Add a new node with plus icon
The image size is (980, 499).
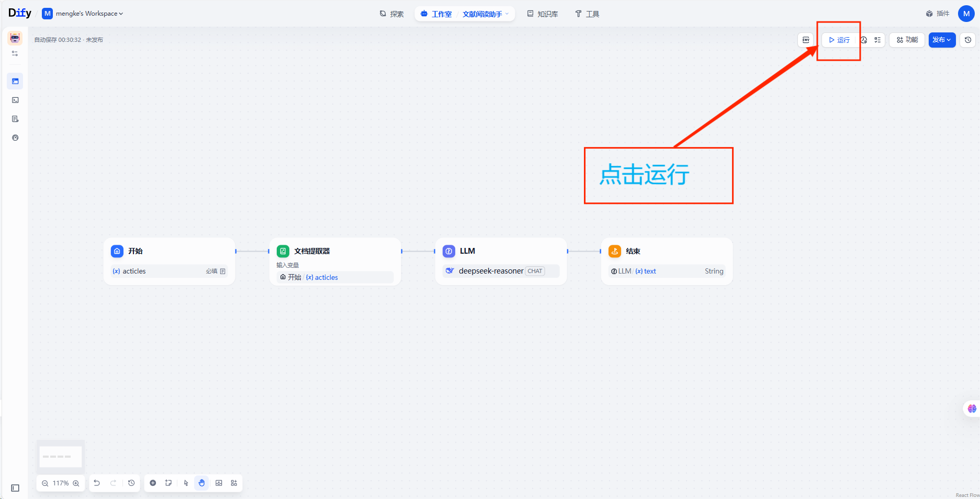(153, 483)
